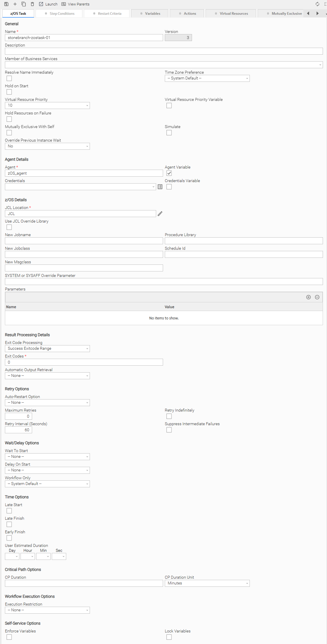The image size is (327, 644).
Task: Open the Credentials details list icon
Action: [160, 187]
